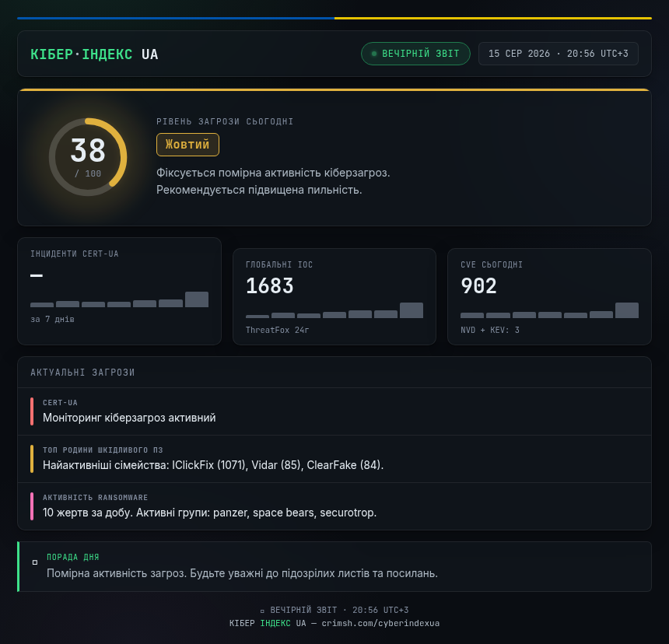The image size is (669, 644).
Task: Click the yellow marker beside the malware families row
Action: click(32, 459)
